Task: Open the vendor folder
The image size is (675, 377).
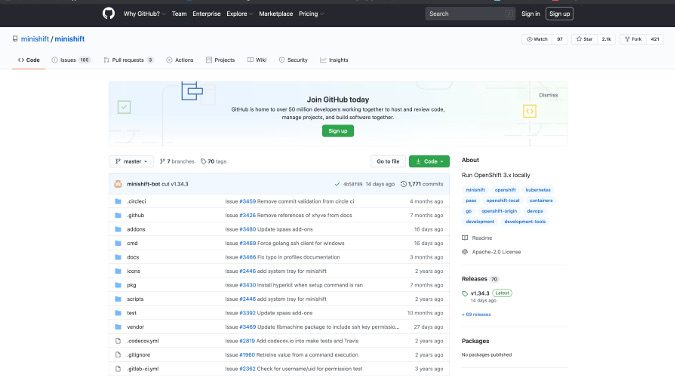Action: (135, 327)
